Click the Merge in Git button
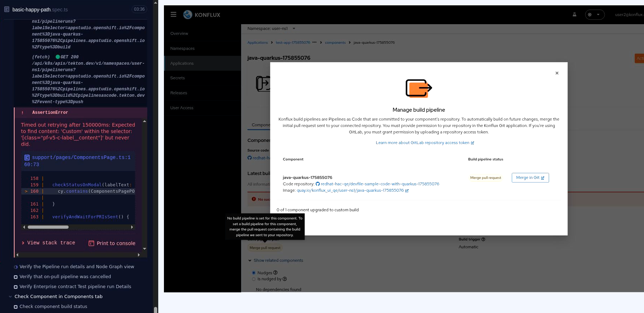The width and height of the screenshot is (644, 313). (530, 177)
